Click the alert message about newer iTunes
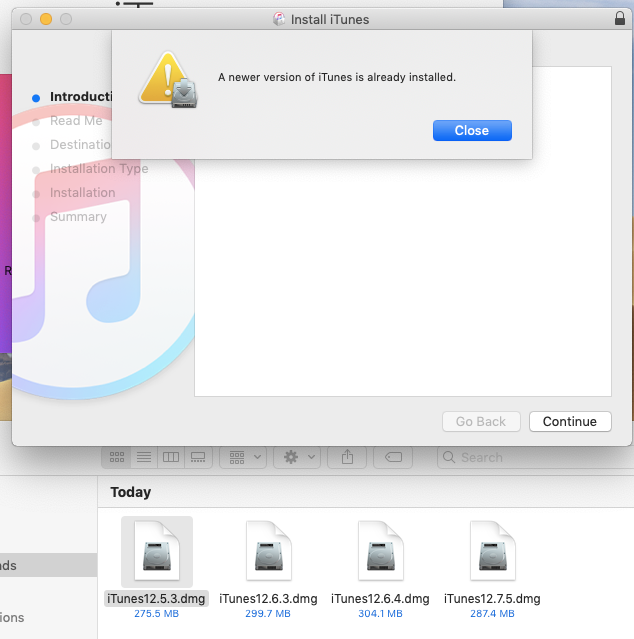 [x=337, y=77]
